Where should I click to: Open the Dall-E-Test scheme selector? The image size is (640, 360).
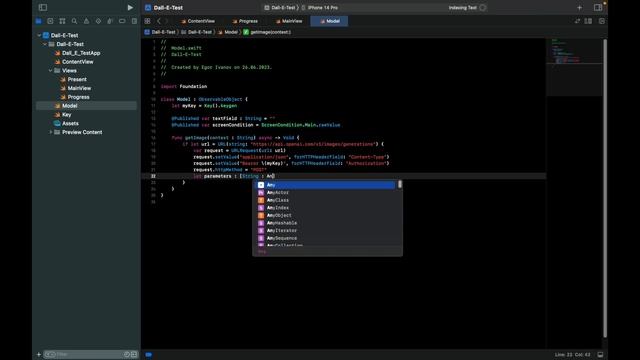click(280, 7)
